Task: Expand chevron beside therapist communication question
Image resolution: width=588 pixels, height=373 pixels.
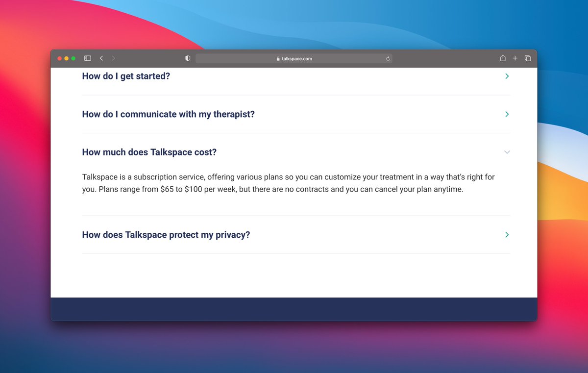Action: click(x=507, y=114)
